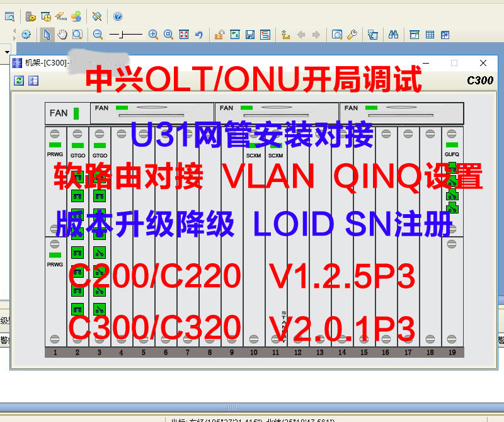Click the blue undo arrow icon
Image resolution: width=504 pixels, height=422 pixels.
[199, 35]
